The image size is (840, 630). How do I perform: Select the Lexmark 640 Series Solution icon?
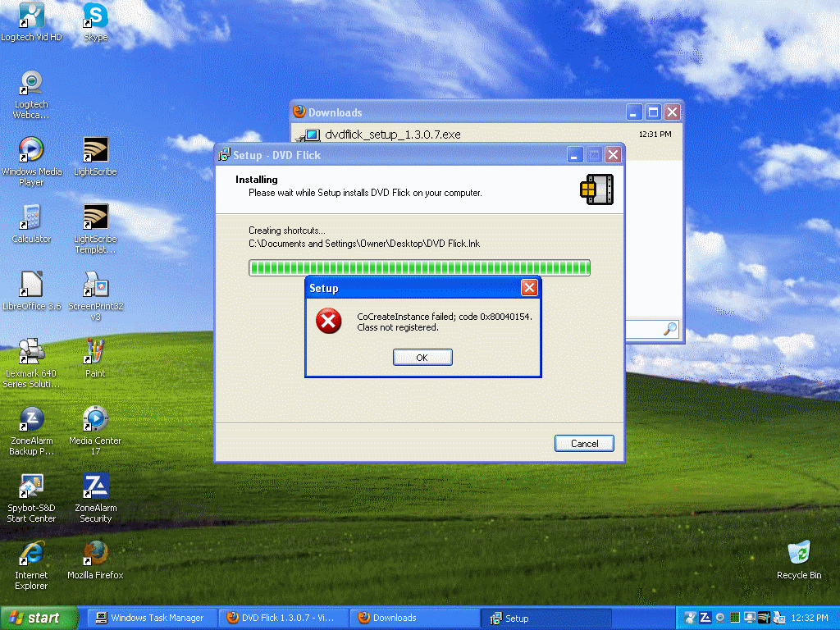coord(31,363)
